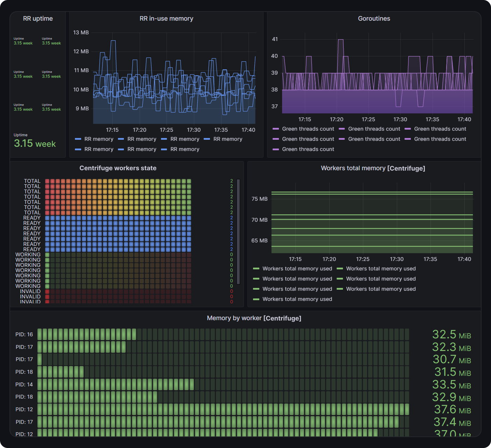The width and height of the screenshot is (491, 448).
Task: Toggle the bottom-row lone Workers total memory used legend
Action: [x=297, y=299]
